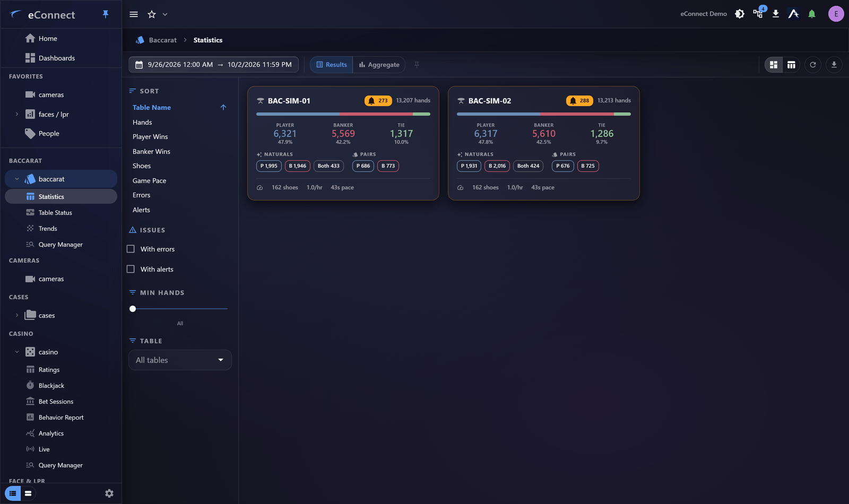Open sidebar settings gear icon
The image size is (849, 504).
coord(109,493)
